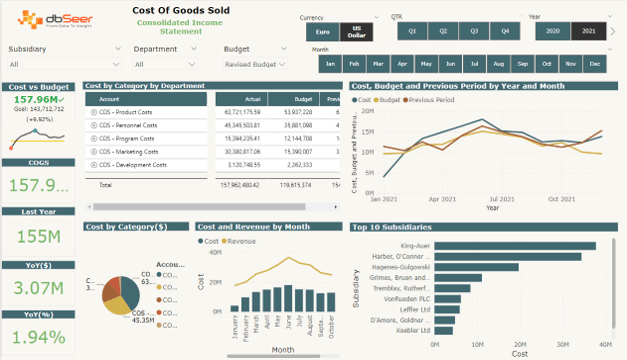Click table scrollbar left arrow
This screenshot has width=627, height=360.
click(90, 207)
